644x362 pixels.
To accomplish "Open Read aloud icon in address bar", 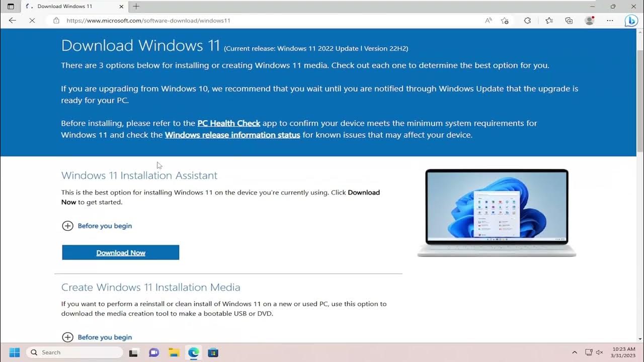I will (489, 21).
